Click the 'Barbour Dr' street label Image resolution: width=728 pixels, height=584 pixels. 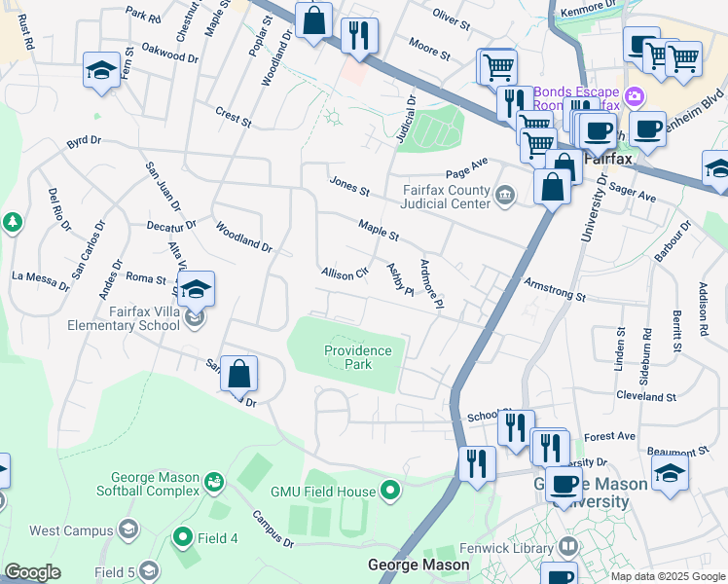tap(673, 241)
